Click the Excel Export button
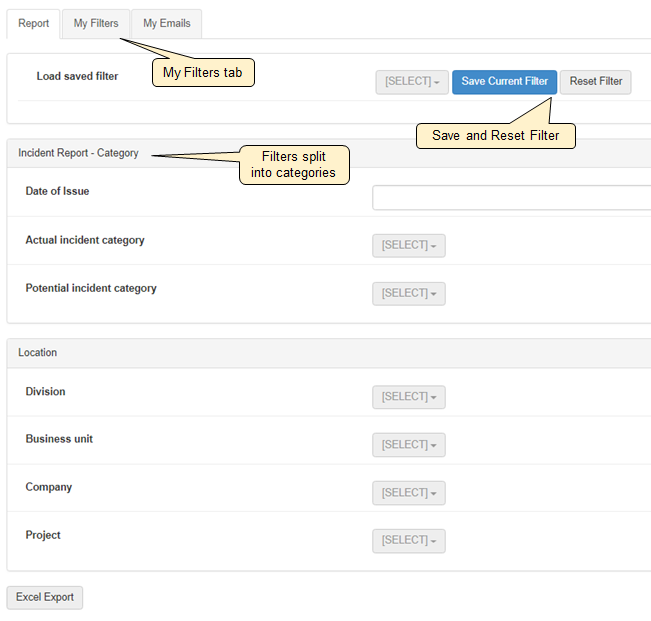 [45, 598]
